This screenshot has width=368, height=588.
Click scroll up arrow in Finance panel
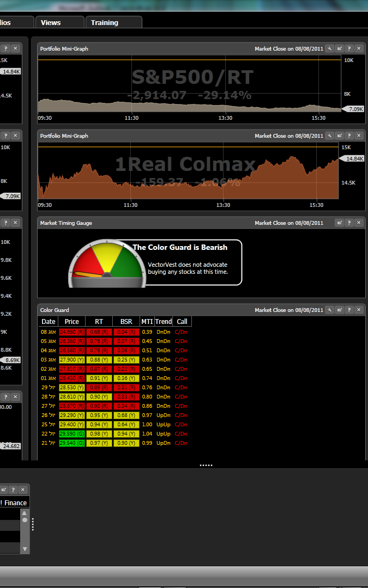pos(25,513)
